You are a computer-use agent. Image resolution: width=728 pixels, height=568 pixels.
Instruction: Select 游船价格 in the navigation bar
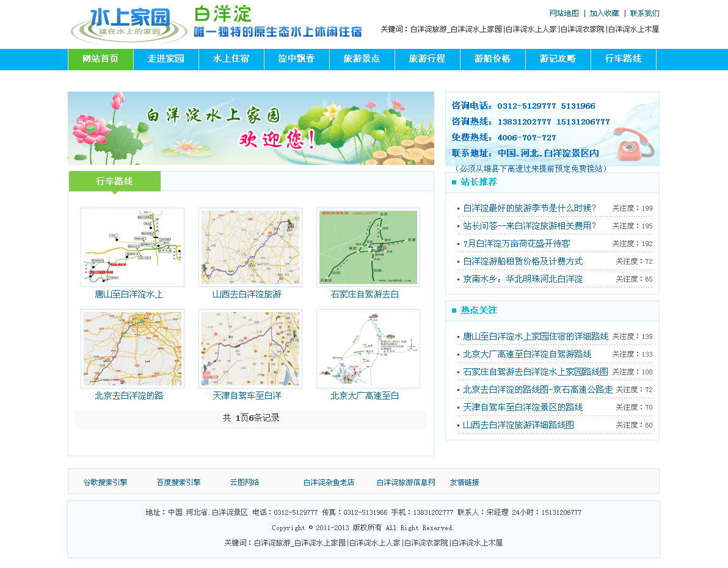pos(493,59)
